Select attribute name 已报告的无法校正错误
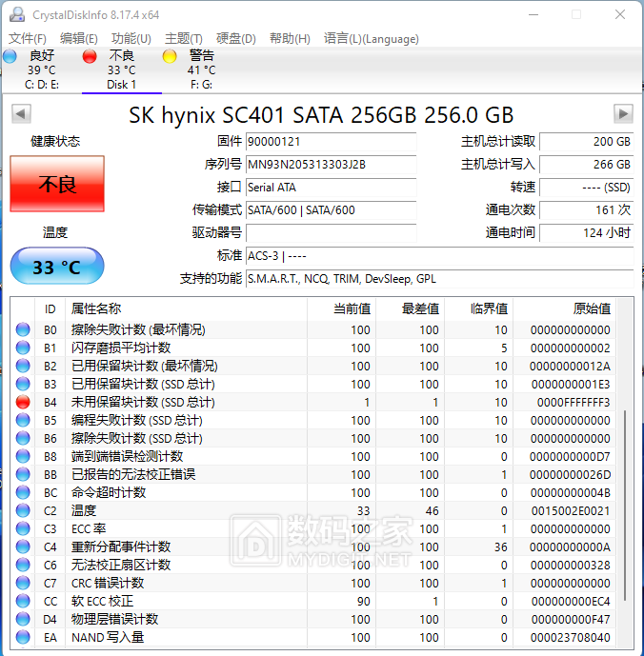This screenshot has width=644, height=656. click(x=133, y=474)
